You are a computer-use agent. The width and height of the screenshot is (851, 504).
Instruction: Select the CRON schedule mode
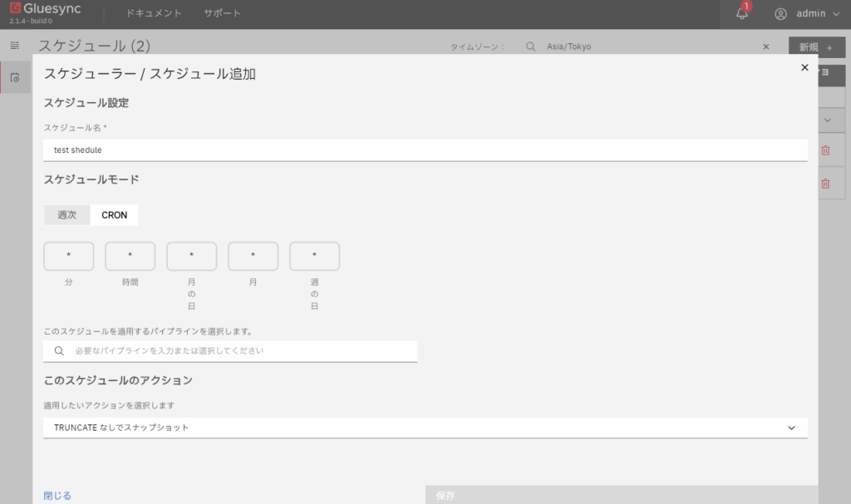115,215
